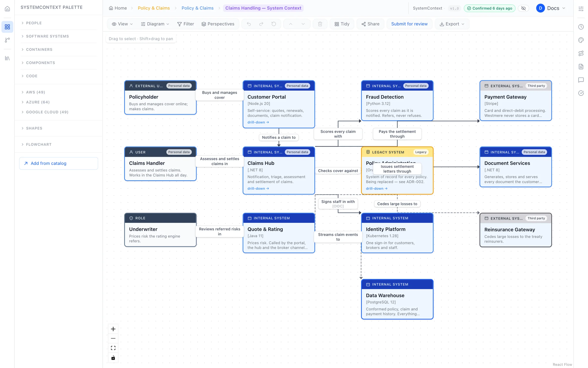Open the comments icon on right rail

pos(581,80)
